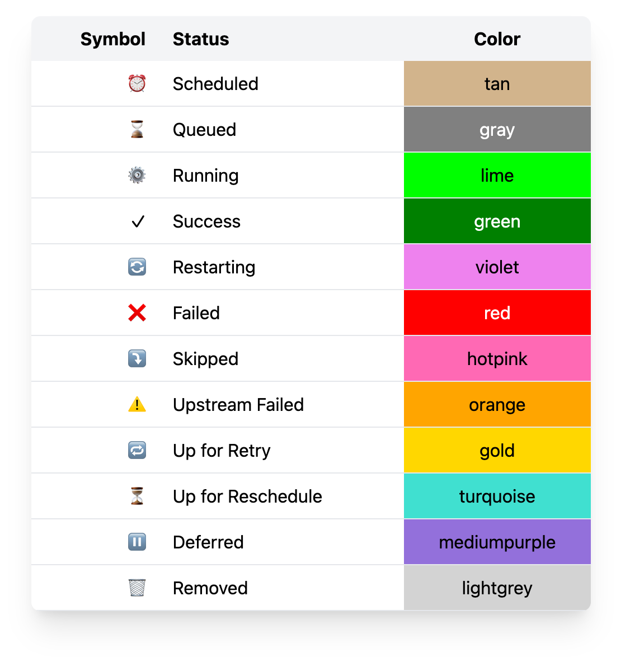Click the Color column header
Screen dimensions: 630x672
point(497,39)
